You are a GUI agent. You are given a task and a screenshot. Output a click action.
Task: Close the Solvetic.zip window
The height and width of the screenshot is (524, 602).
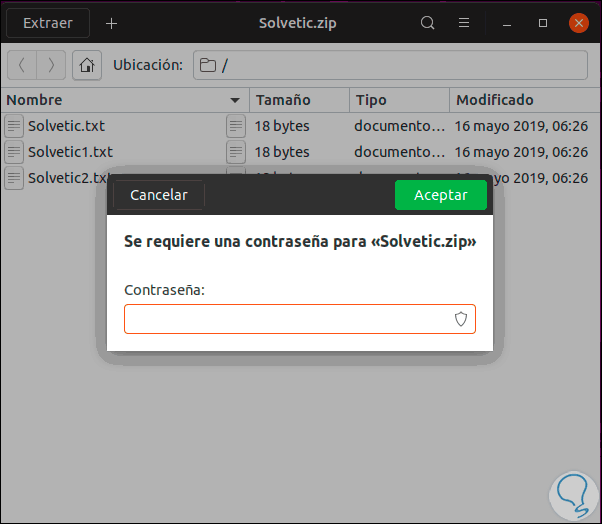coord(579,23)
